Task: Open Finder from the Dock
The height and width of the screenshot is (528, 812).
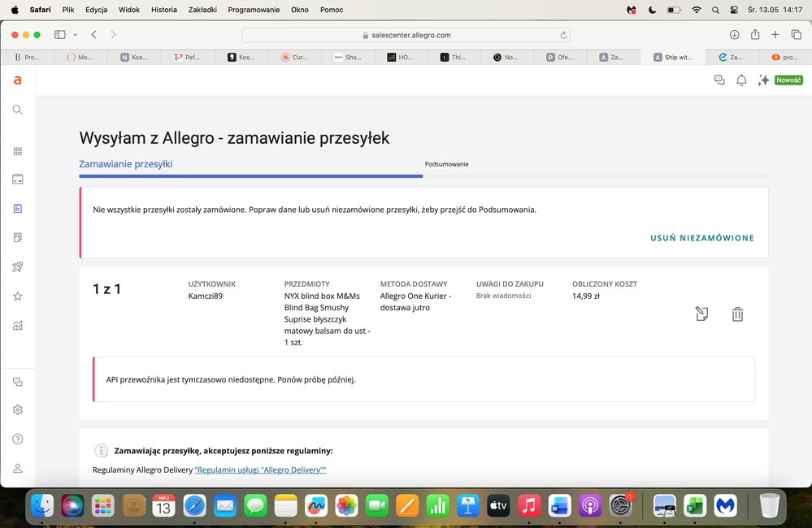Action: tap(42, 505)
